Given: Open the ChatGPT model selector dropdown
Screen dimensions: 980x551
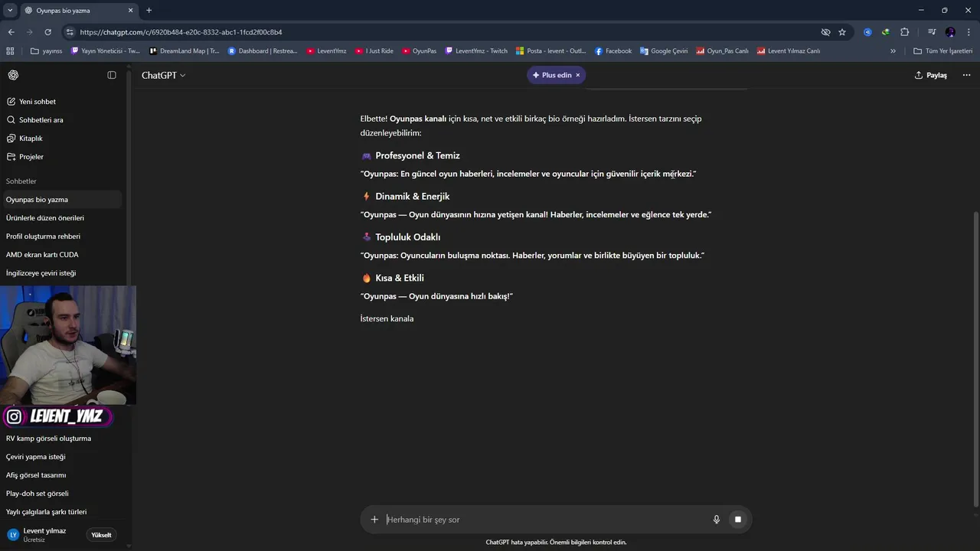Looking at the screenshot, I should click(163, 75).
